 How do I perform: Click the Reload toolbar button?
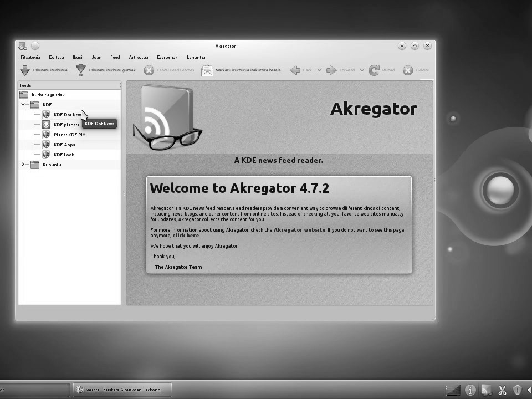382,70
